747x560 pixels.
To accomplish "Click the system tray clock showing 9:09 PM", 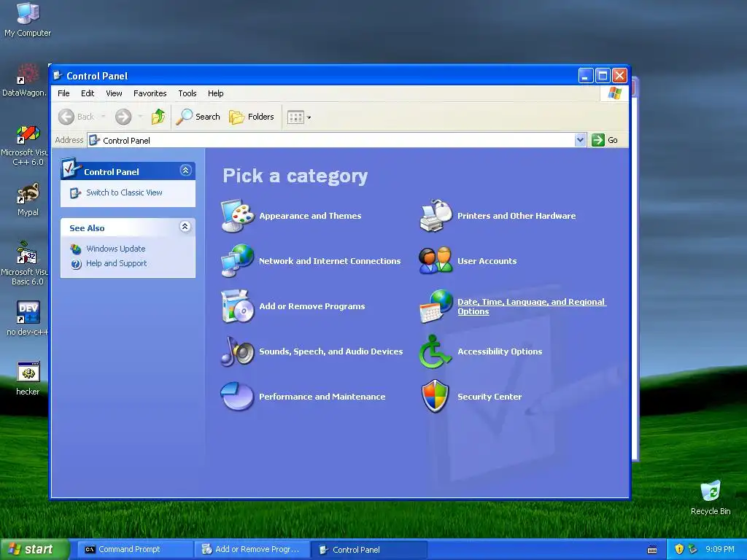I will coord(720,550).
